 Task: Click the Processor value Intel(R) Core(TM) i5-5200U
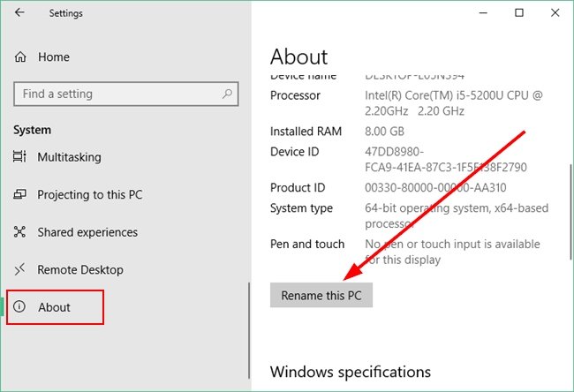[454, 102]
